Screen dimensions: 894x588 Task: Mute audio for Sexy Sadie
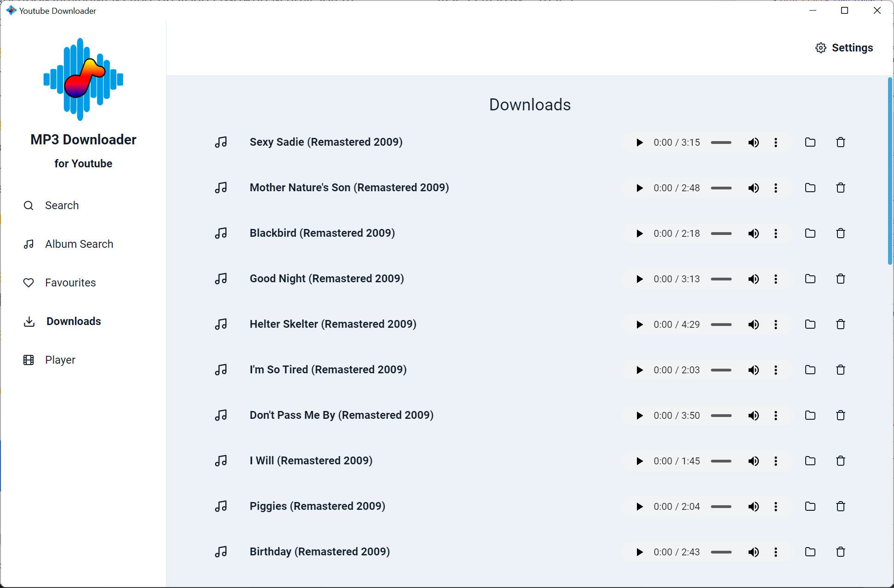click(x=754, y=142)
